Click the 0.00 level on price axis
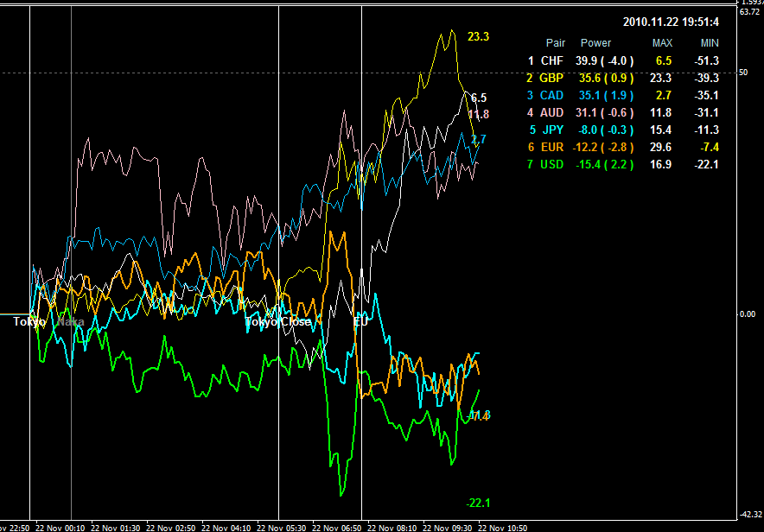The image size is (764, 532). point(748,314)
